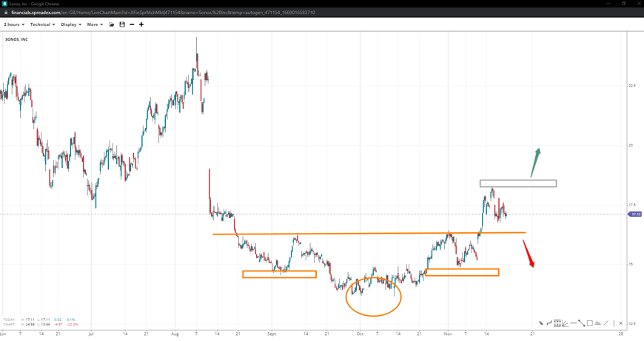Click the browser address bar URL
The height and width of the screenshot is (341, 644).
coord(163,13)
